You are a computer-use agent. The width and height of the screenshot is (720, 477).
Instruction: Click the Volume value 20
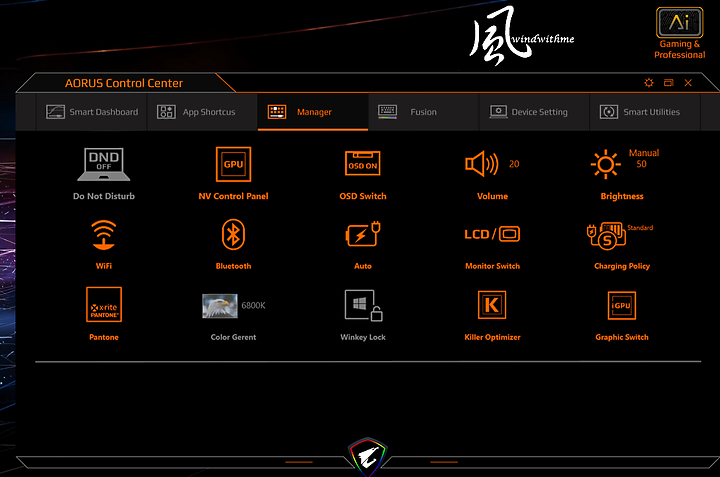pyautogui.click(x=514, y=164)
